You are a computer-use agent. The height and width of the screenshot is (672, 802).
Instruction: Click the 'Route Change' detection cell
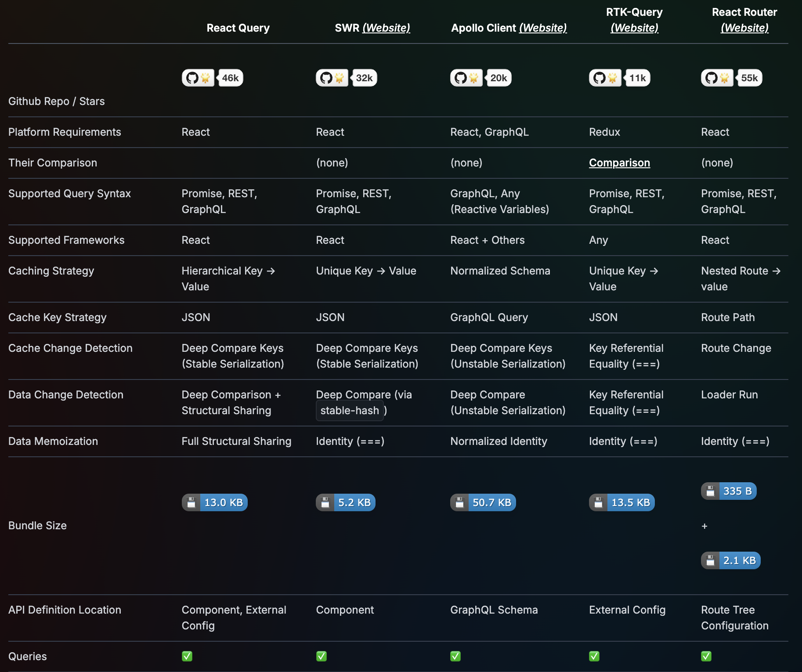click(736, 348)
